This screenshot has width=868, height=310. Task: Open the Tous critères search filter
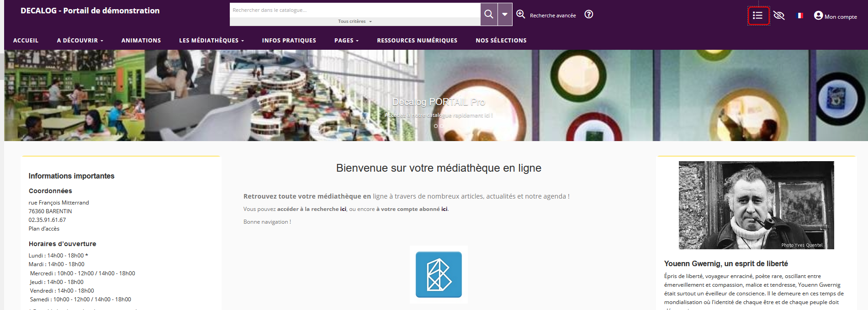point(355,21)
